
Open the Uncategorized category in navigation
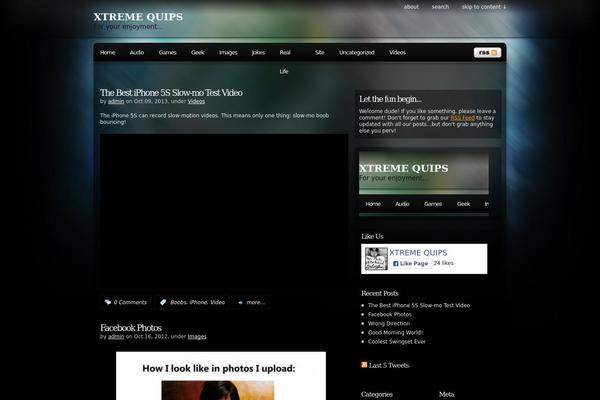pos(357,52)
